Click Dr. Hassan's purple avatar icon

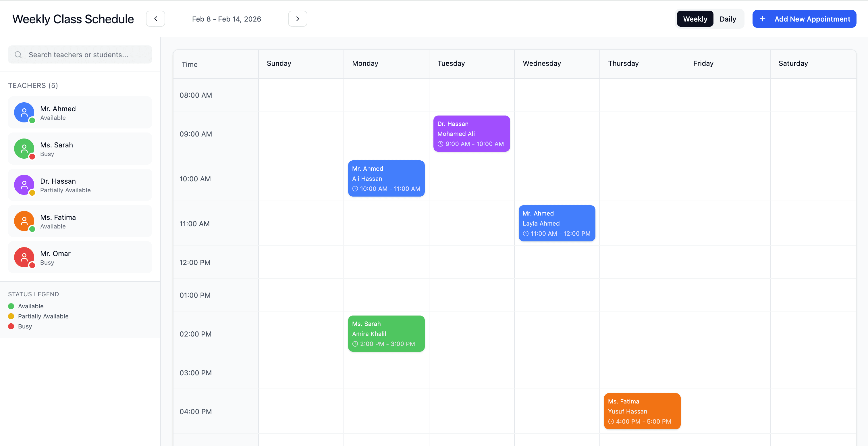(24, 185)
